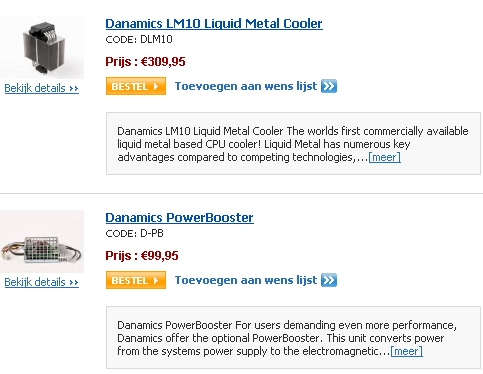Open the Danamics LM10 Liquid Metal Cooler title link
The height and width of the screenshot is (374, 483).
[x=214, y=24]
